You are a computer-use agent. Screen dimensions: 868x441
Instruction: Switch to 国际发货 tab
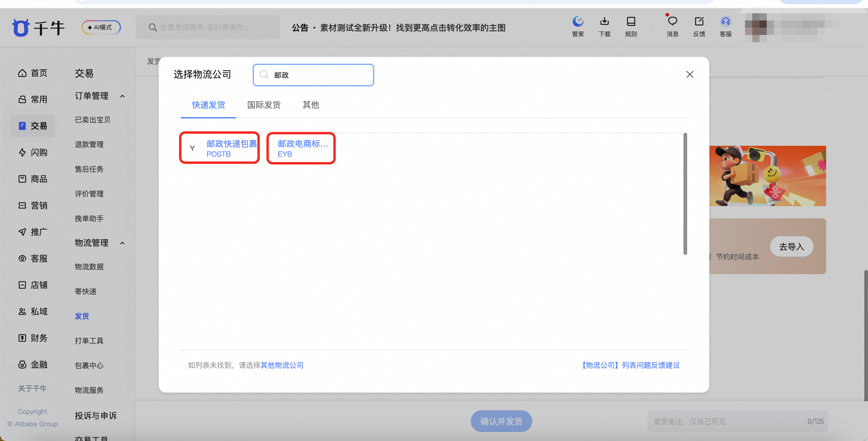[264, 105]
